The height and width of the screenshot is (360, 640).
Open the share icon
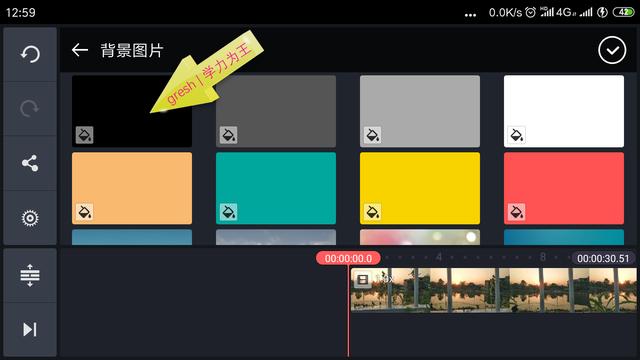(x=30, y=163)
